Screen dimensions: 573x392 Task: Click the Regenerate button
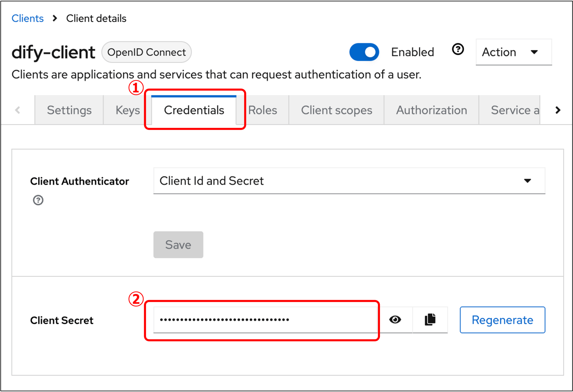502,320
